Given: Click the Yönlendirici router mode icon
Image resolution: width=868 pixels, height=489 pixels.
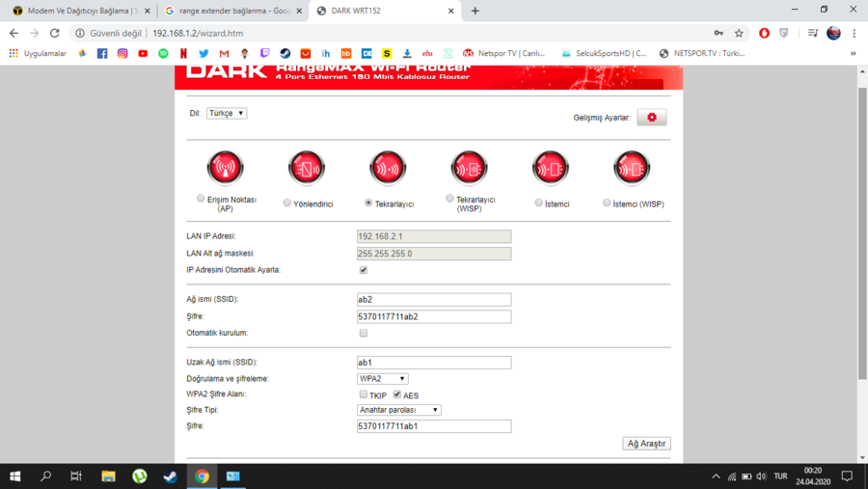Looking at the screenshot, I should [307, 167].
